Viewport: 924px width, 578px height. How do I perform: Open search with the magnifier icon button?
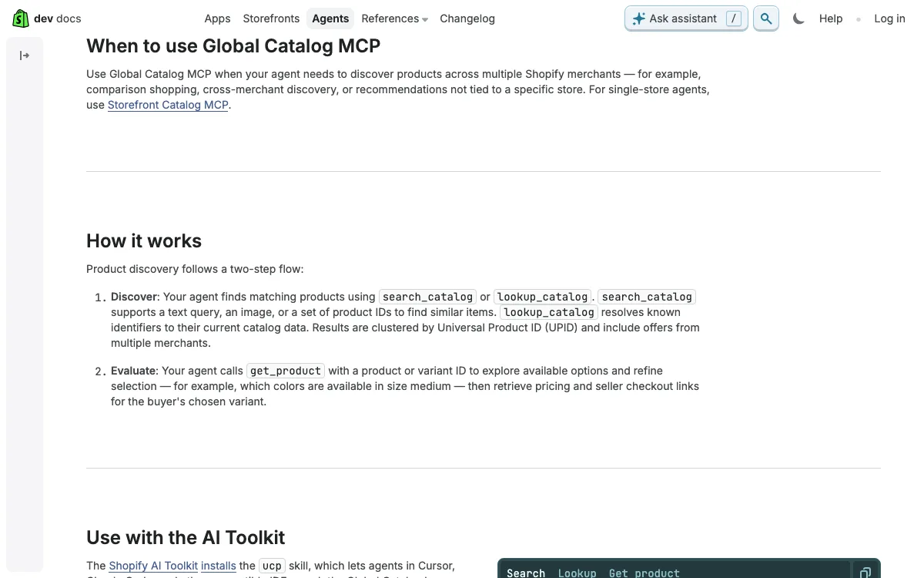(x=766, y=18)
